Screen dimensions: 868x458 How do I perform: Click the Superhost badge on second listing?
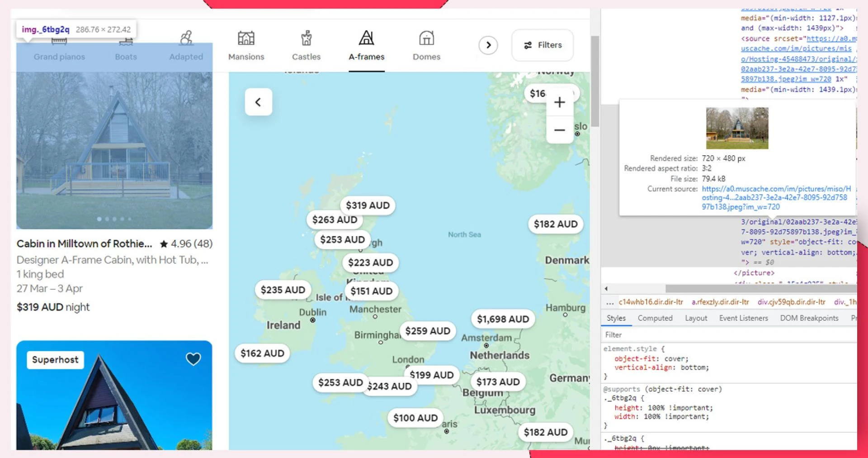tap(55, 360)
